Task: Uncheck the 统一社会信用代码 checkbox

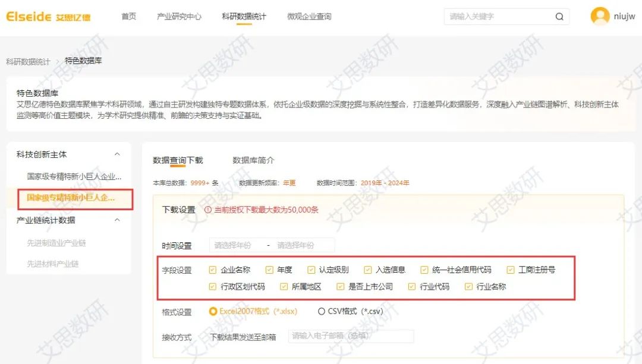Action: pyautogui.click(x=424, y=270)
